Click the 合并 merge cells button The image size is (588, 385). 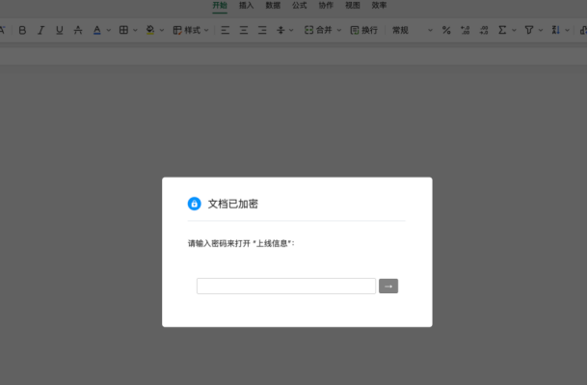coord(318,31)
